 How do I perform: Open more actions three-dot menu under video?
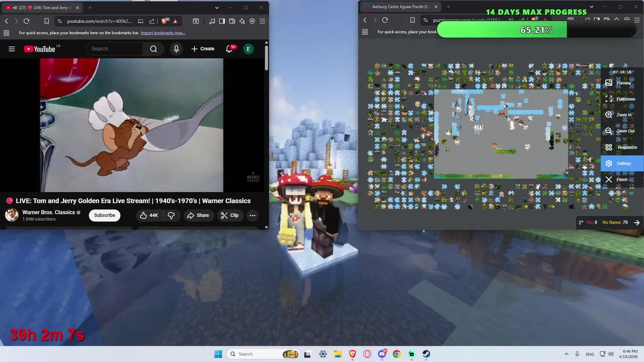click(253, 215)
